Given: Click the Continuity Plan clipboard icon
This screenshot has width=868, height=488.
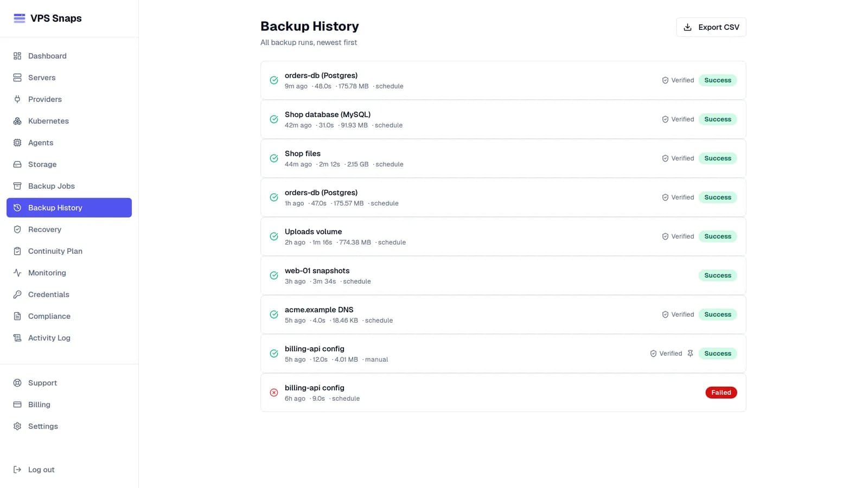Looking at the screenshot, I should coord(17,251).
